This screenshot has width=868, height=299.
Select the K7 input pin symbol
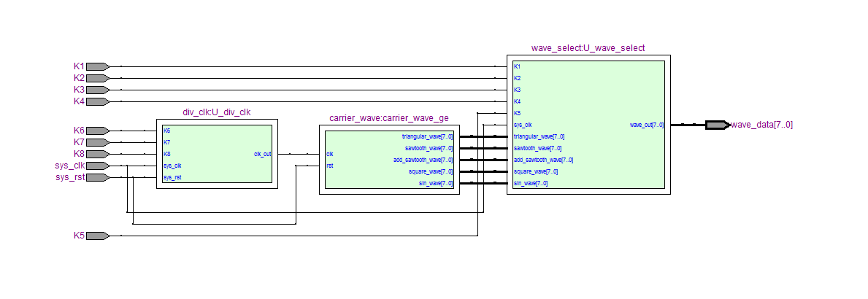97,142
